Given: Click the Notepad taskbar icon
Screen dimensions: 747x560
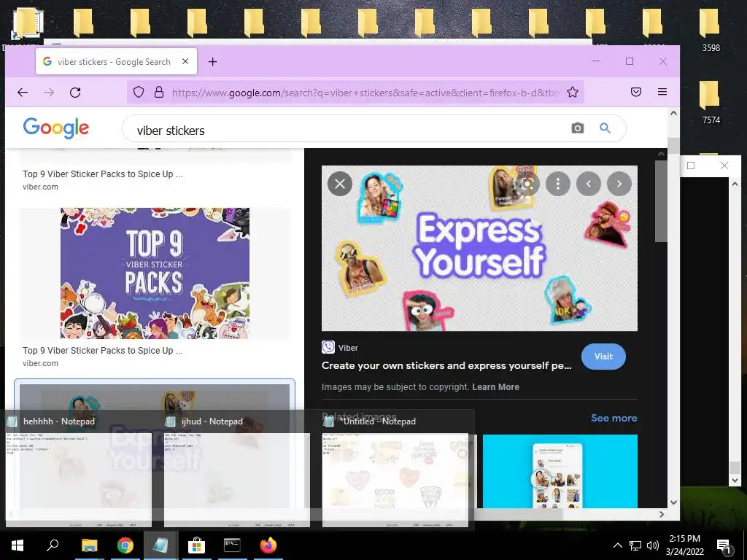Looking at the screenshot, I should [160, 545].
